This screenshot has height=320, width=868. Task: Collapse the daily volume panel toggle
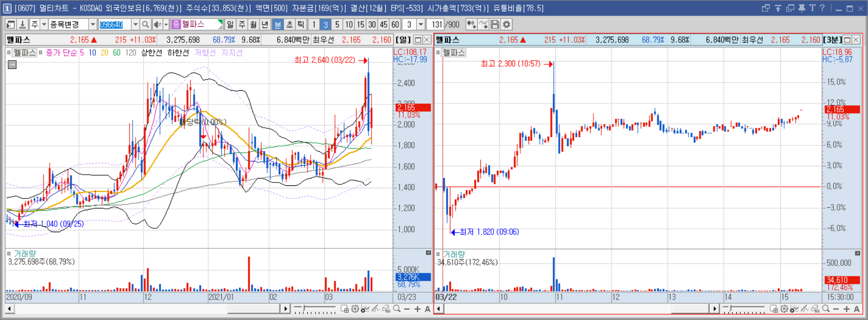point(428,253)
